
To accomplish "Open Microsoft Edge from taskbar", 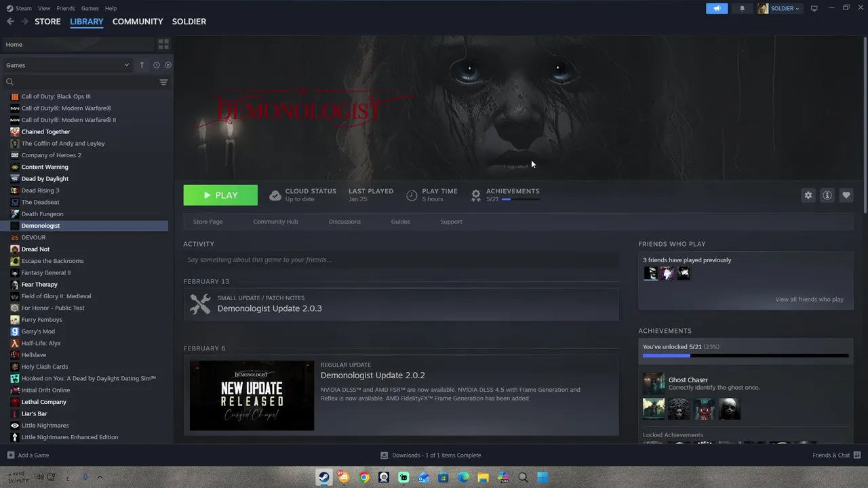I will tap(463, 477).
